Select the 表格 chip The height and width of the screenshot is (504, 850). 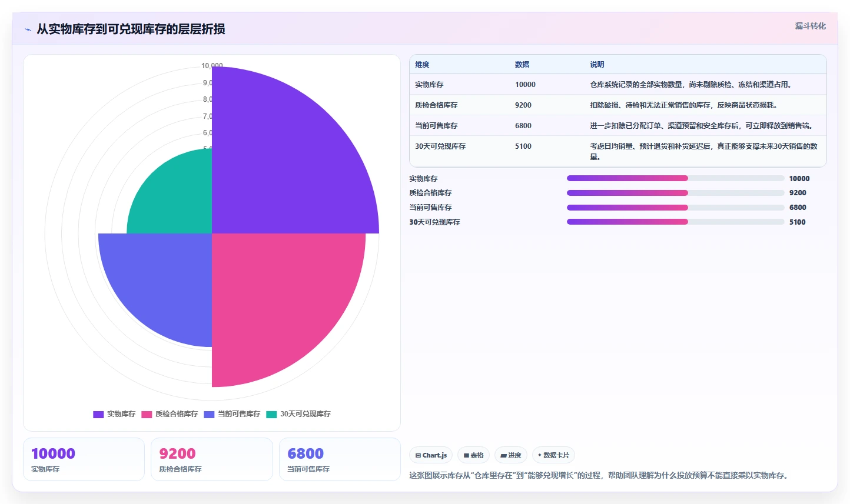473,455
